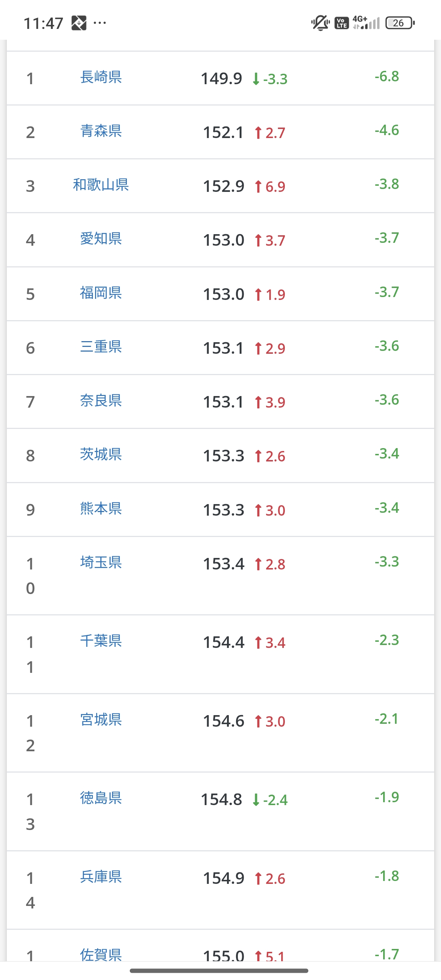The height and width of the screenshot is (980, 441).
Task: Open the 青森県 prefecture link
Action: pos(101,131)
